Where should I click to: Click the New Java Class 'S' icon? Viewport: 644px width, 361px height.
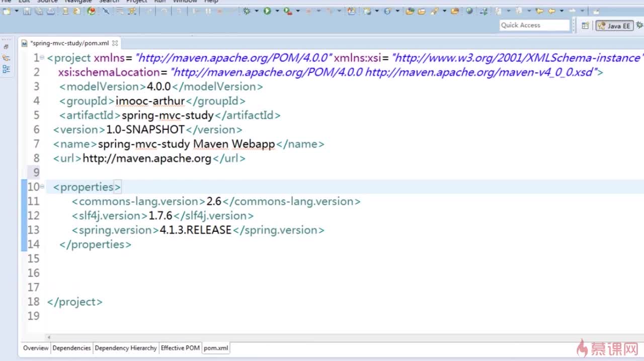pyautogui.click(x=387, y=11)
